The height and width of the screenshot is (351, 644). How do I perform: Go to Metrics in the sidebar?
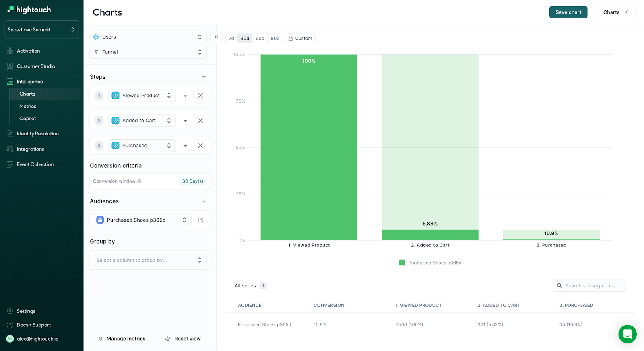28,106
